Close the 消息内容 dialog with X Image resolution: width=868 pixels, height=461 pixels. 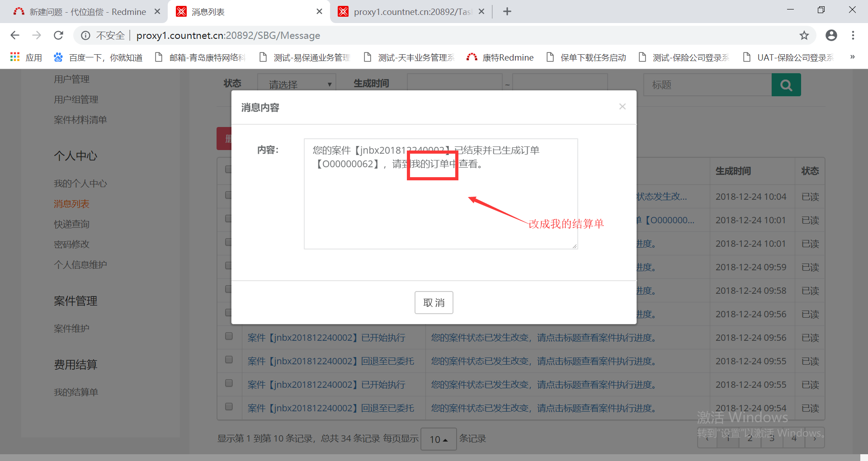click(622, 107)
